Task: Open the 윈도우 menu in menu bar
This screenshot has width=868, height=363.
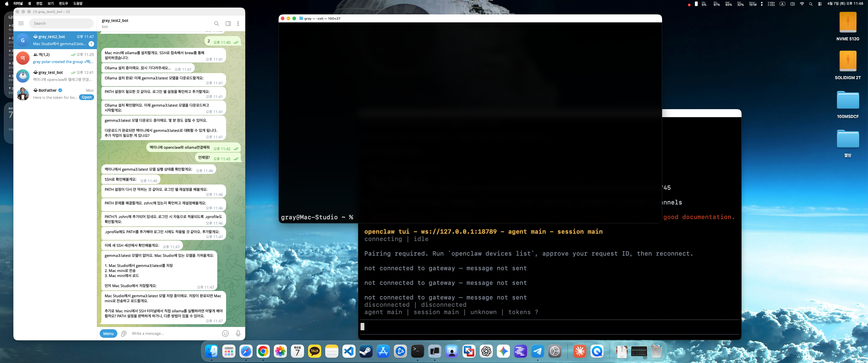Action: [63, 3]
